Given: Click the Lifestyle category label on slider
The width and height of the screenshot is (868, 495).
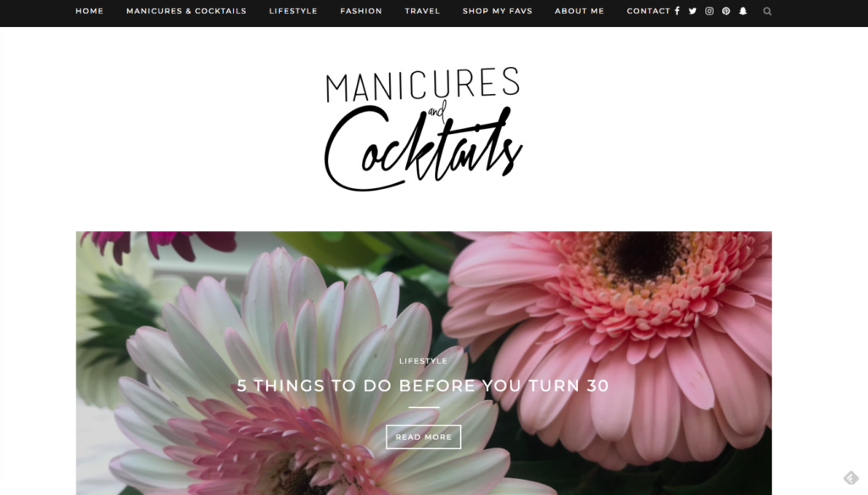Looking at the screenshot, I should [x=423, y=360].
